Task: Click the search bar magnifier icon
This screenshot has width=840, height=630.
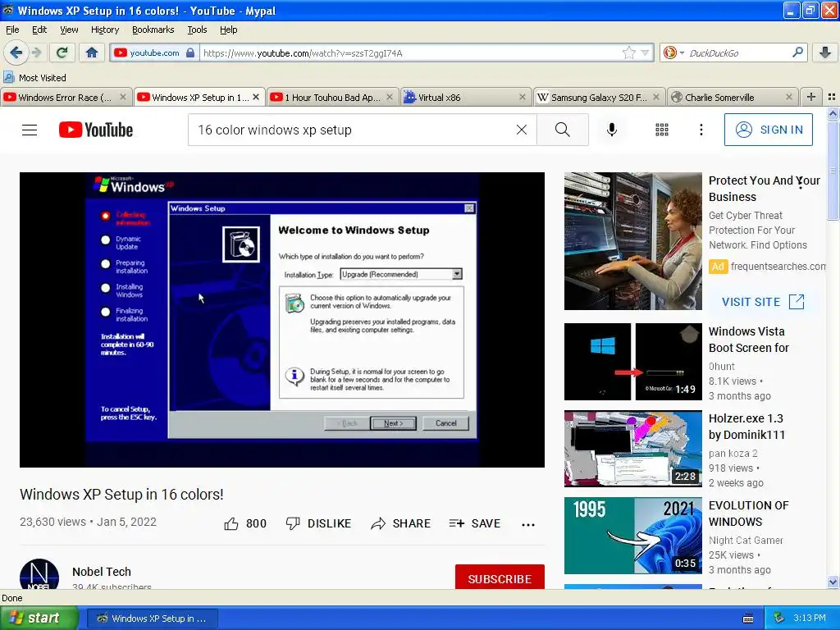Action: (797, 52)
